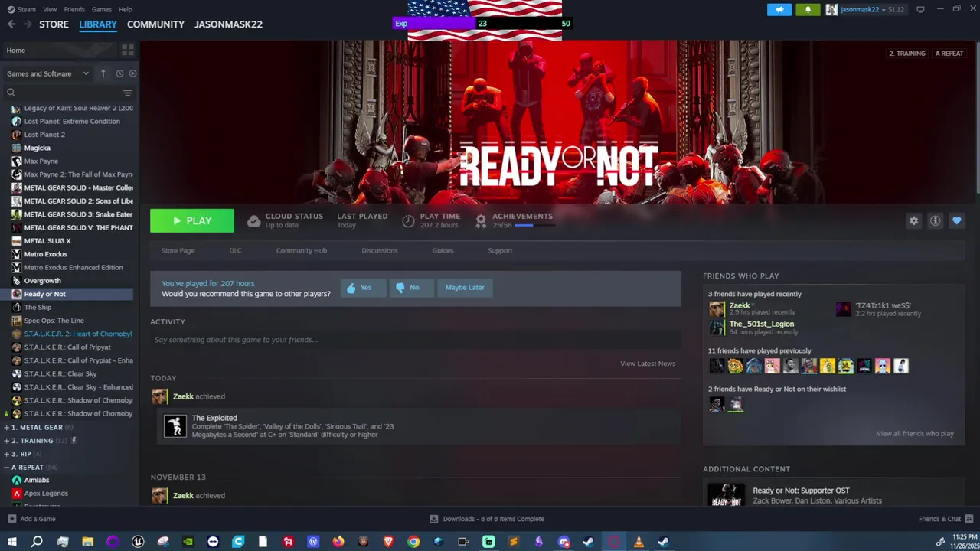This screenshot has width=980, height=551.
Task: Open Games and Software dropdown
Action: [47, 73]
